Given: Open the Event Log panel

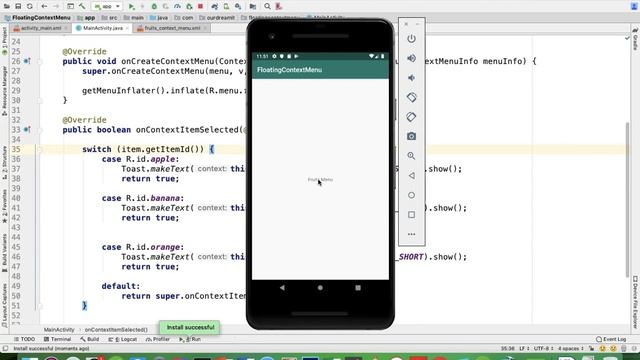Looking at the screenshot, I should (611, 339).
